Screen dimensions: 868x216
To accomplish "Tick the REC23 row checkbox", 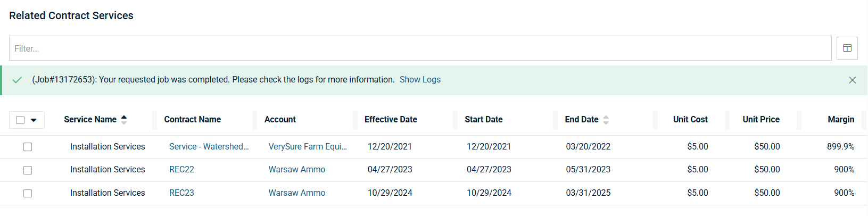I will [x=28, y=193].
